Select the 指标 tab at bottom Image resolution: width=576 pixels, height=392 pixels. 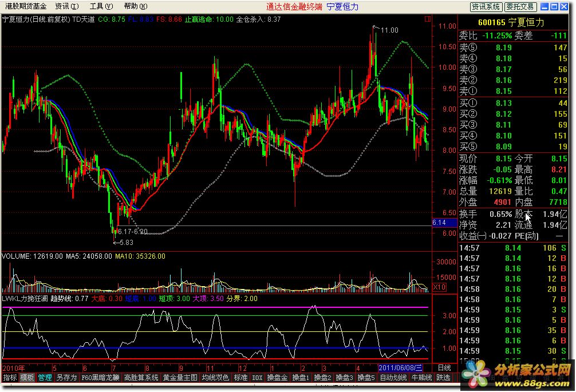click(10, 377)
